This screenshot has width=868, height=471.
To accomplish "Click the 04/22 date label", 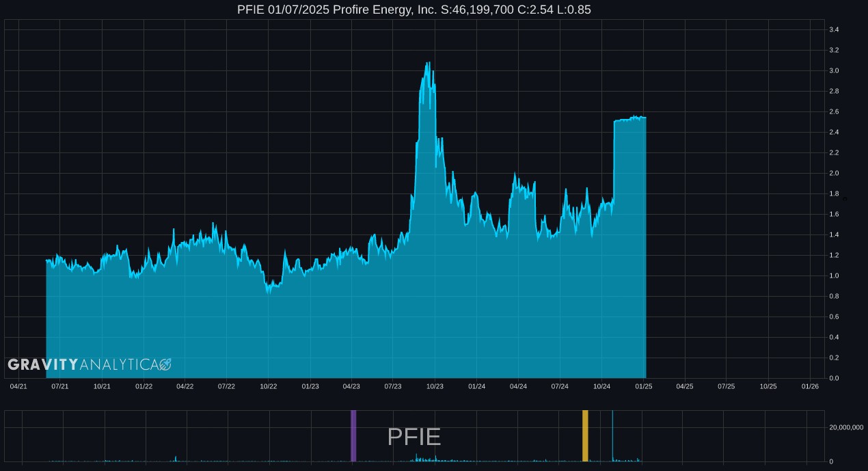I will [x=185, y=386].
